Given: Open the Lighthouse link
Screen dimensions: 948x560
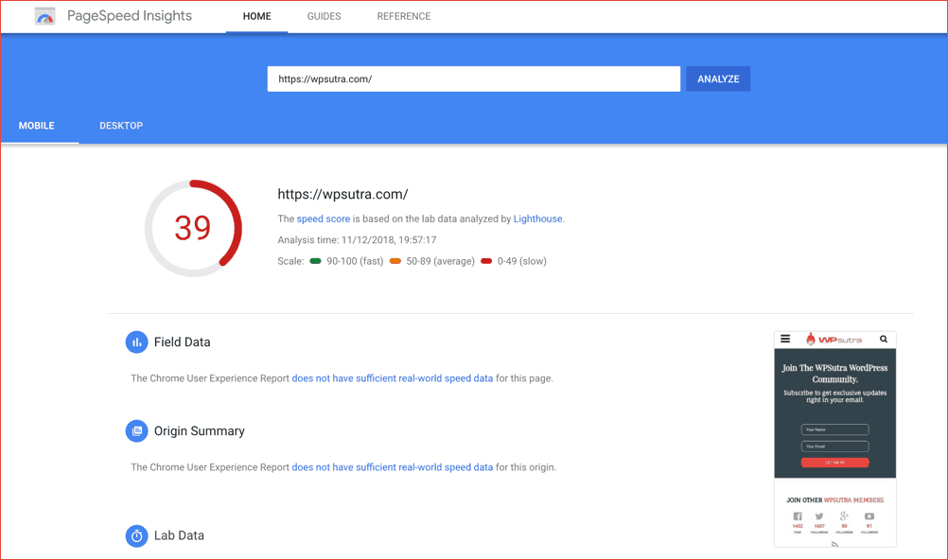Looking at the screenshot, I should 537,219.
